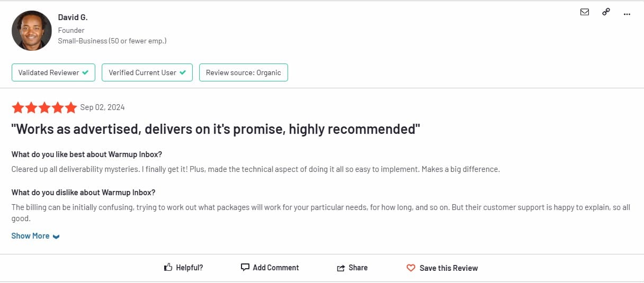
Task: Expand review using Show More chevron
Action: [x=56, y=236]
